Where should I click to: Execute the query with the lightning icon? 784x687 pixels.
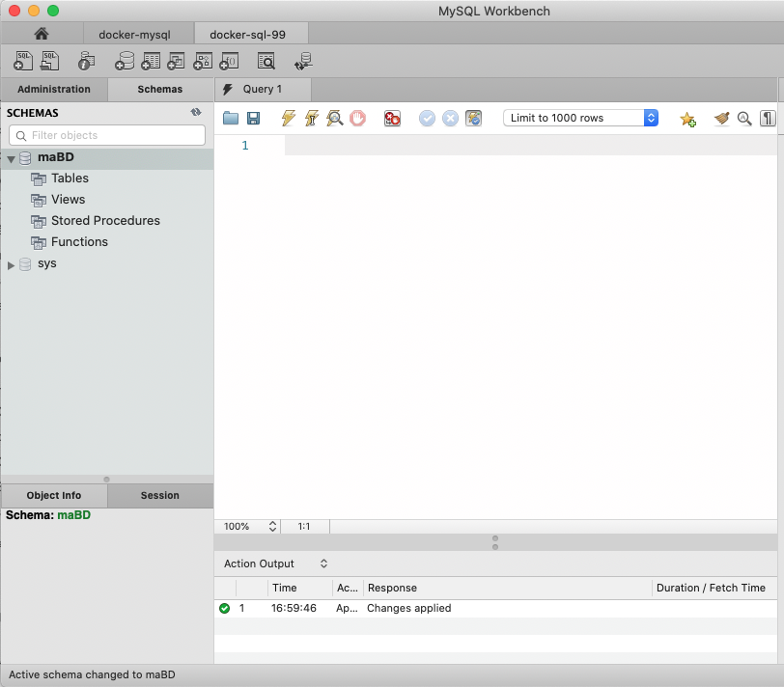(x=288, y=118)
